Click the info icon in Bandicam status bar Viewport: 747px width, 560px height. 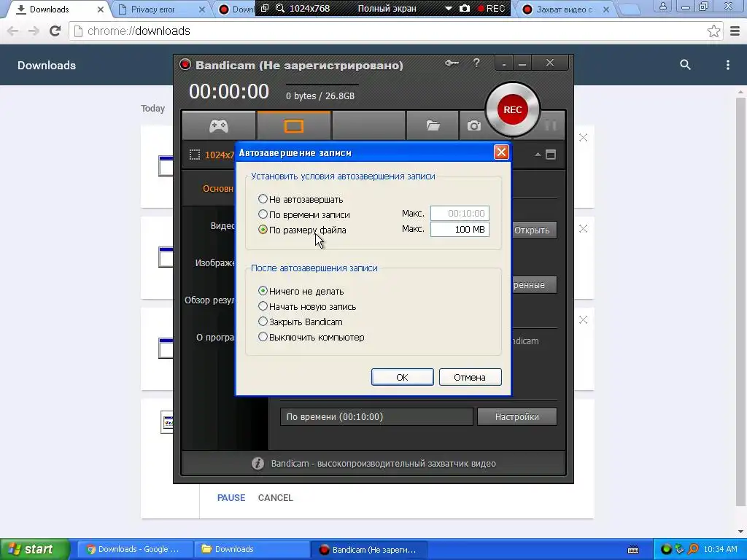tap(258, 463)
